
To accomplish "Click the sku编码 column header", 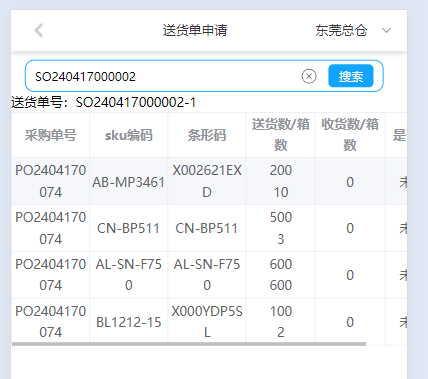I will point(129,135).
